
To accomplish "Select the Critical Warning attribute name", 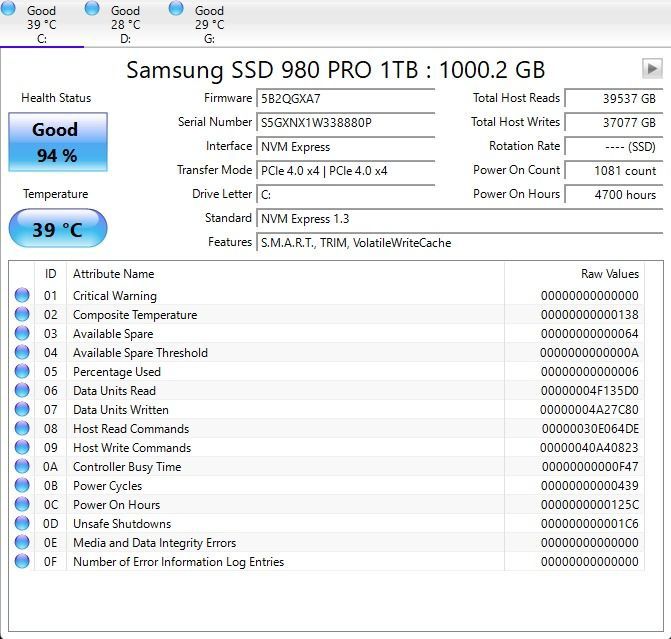I will tap(115, 296).
